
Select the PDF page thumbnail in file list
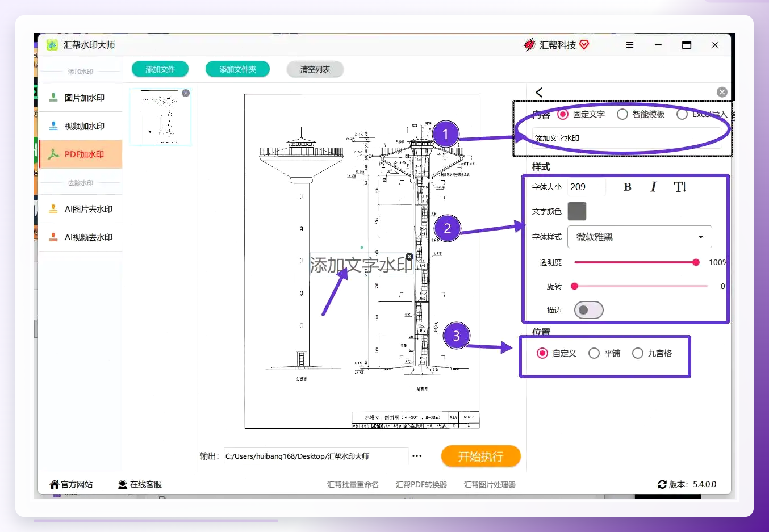(160, 116)
